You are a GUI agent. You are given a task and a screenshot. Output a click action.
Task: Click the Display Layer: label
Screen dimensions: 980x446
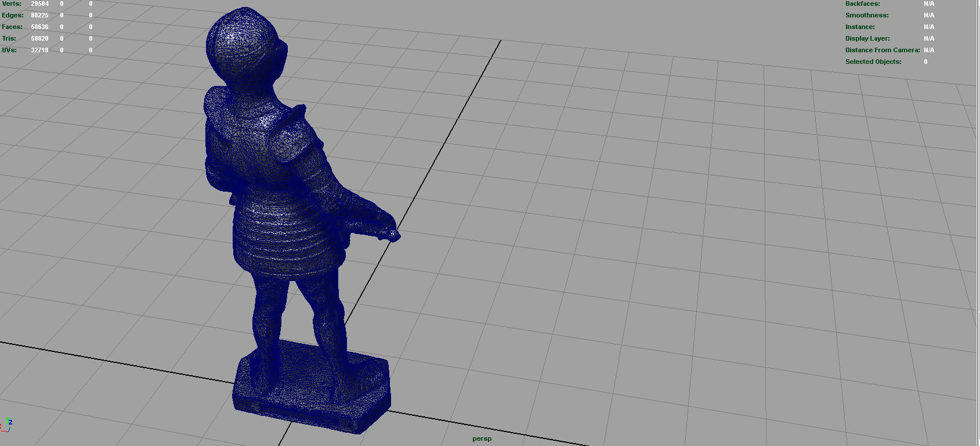point(867,38)
